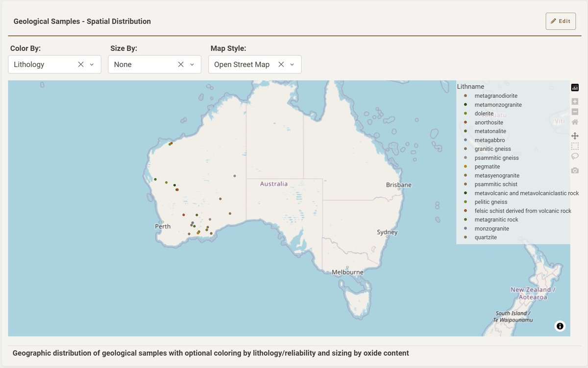588x368 pixels.
Task: Click the Geographic distribution caption text
Action: coord(211,353)
